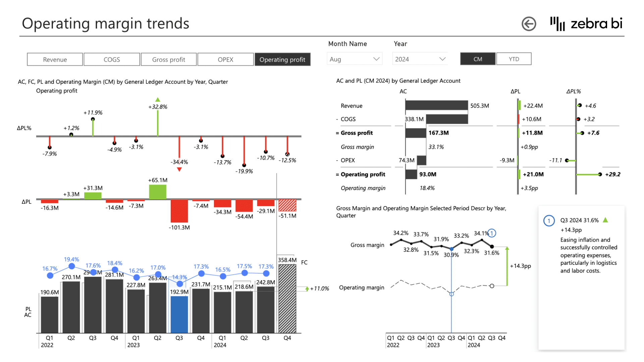Open the Year dropdown showing 2024

420,59
